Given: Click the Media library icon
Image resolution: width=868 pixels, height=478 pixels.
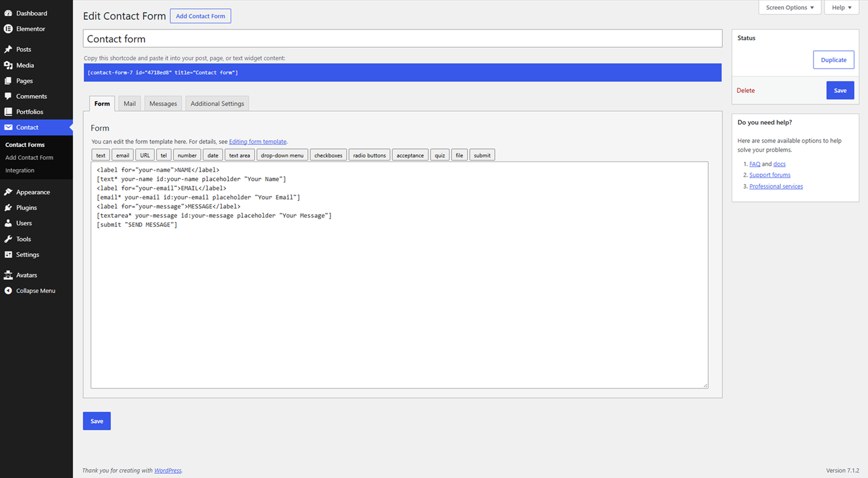Looking at the screenshot, I should click(x=8, y=65).
